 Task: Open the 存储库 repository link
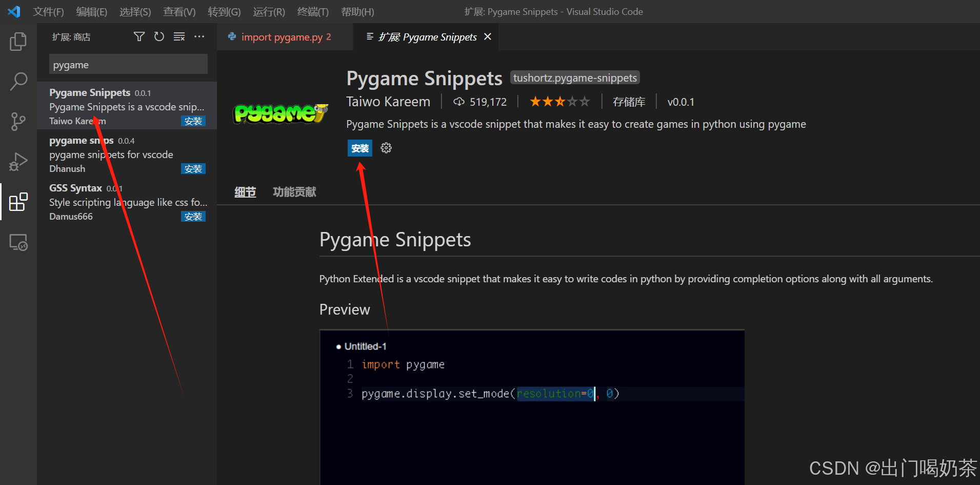pos(629,102)
